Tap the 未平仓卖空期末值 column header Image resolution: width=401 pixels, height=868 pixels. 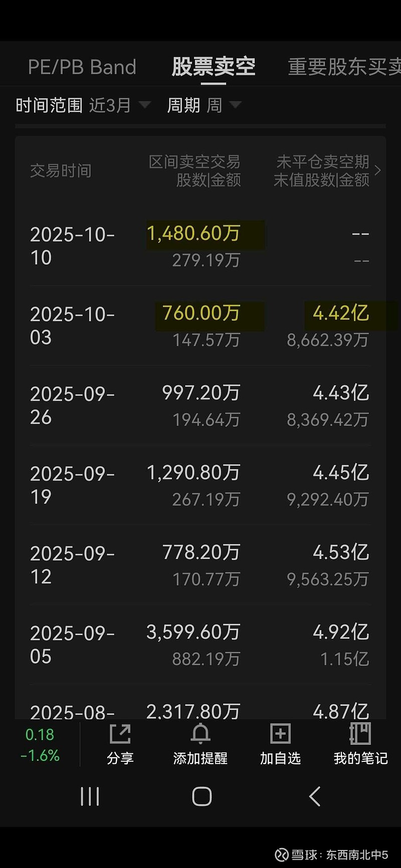click(321, 171)
